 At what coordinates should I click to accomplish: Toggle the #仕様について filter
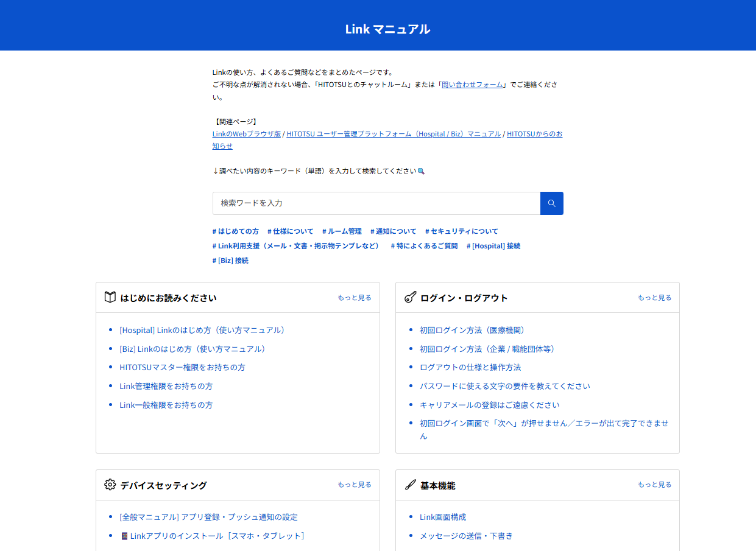pyautogui.click(x=291, y=231)
